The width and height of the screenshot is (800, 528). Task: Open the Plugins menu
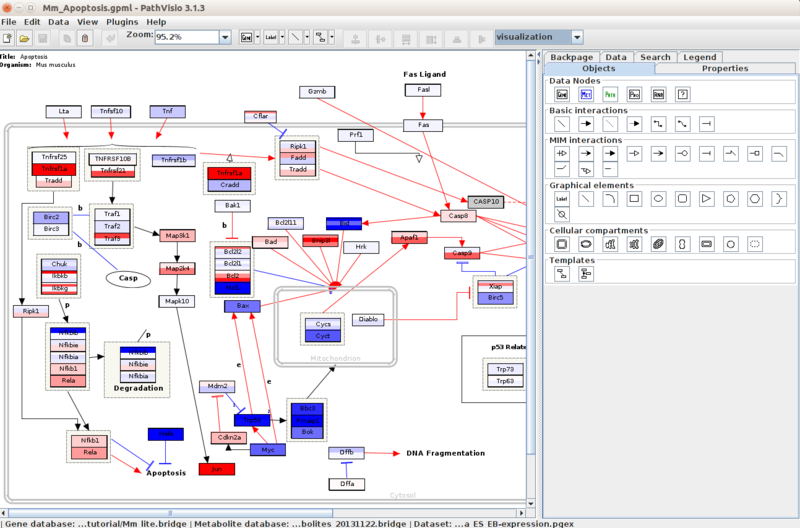tap(122, 22)
